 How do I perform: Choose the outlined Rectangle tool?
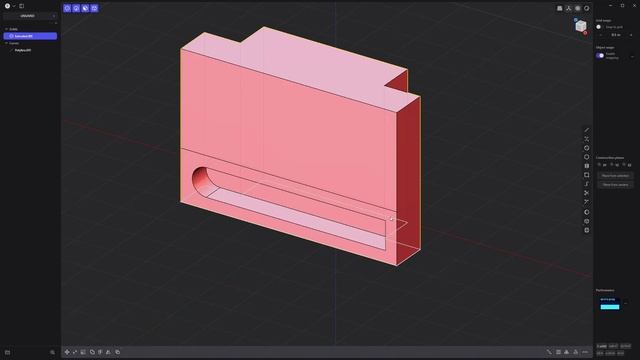(587, 175)
